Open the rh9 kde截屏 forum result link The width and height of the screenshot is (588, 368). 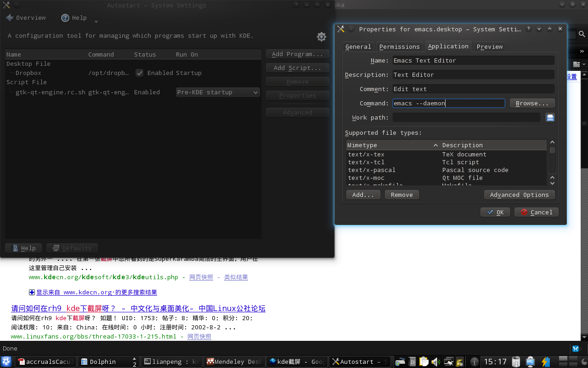[x=138, y=309]
